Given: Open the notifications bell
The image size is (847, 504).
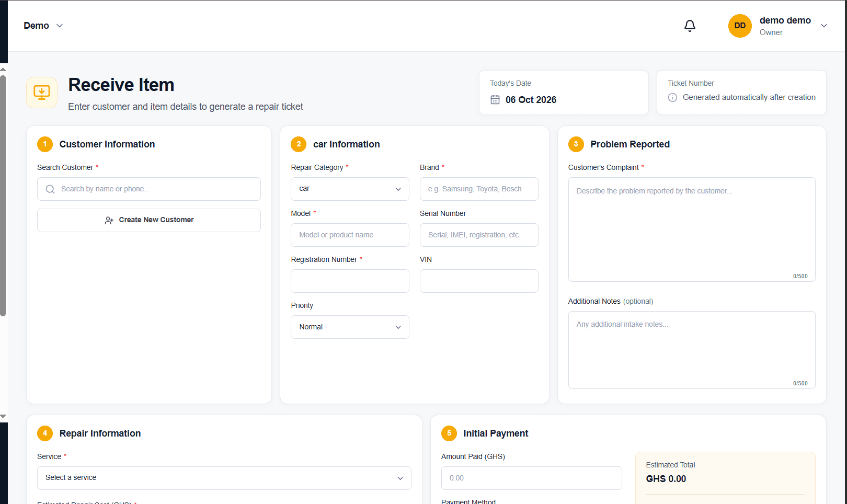Looking at the screenshot, I should click(690, 26).
